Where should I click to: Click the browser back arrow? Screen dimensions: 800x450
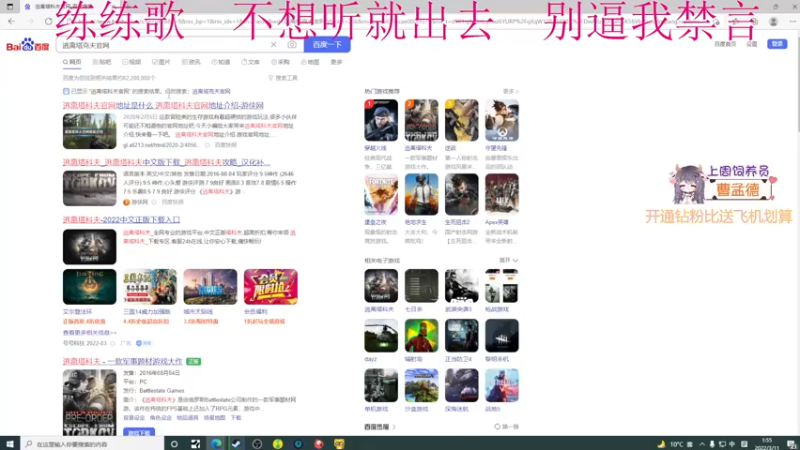tap(12, 21)
